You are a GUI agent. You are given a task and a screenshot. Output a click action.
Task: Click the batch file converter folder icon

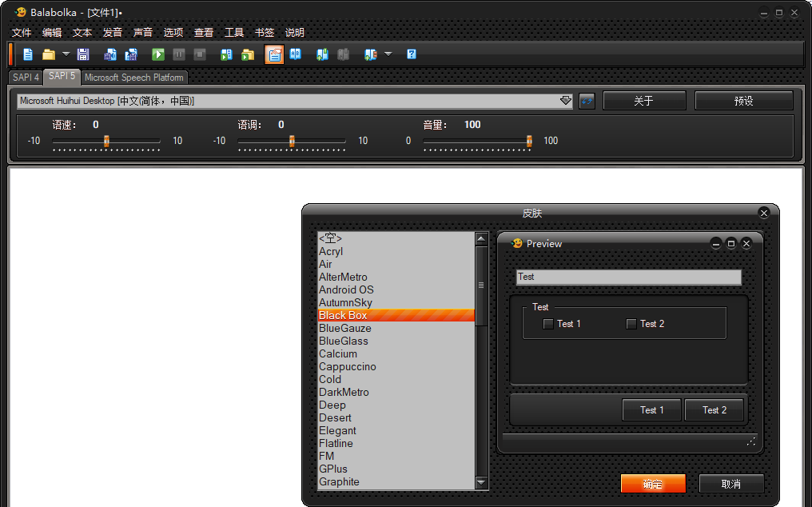[248, 54]
